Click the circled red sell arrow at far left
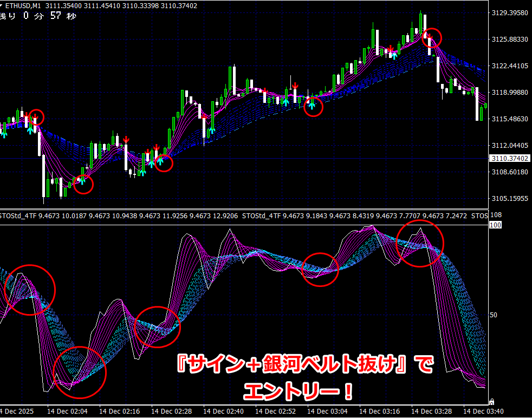Image resolution: width=532 pixels, height=418 pixels. click(x=35, y=116)
